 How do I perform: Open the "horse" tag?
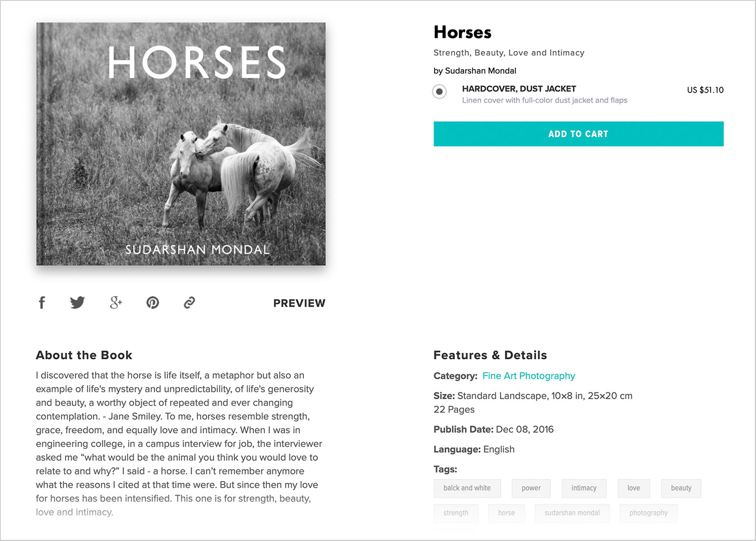[506, 513]
